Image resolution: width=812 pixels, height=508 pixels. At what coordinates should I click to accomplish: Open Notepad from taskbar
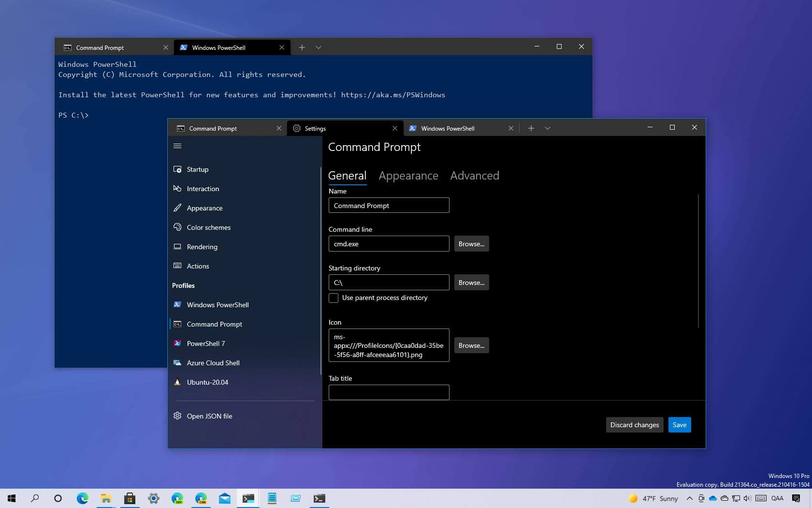tap(272, 498)
